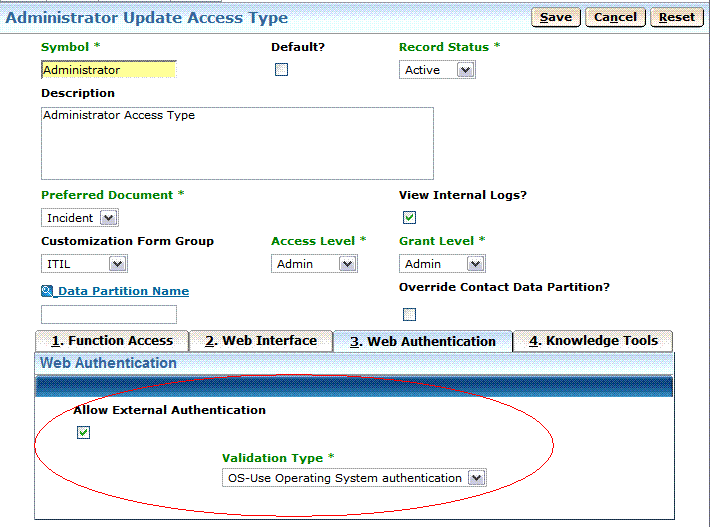Open the Record Status dropdown
710x527 pixels.
coord(437,70)
